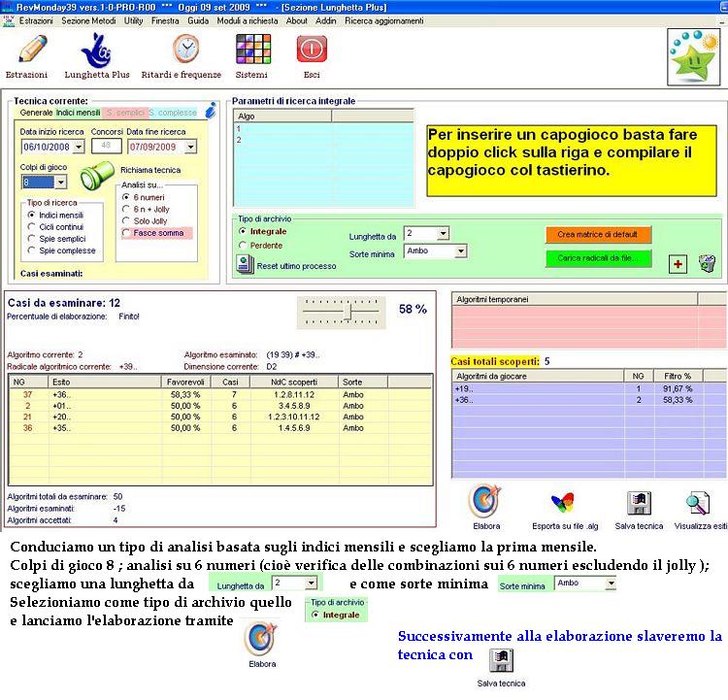Open Colpi di gioco dropdown
The image size is (728, 700).
(x=61, y=182)
